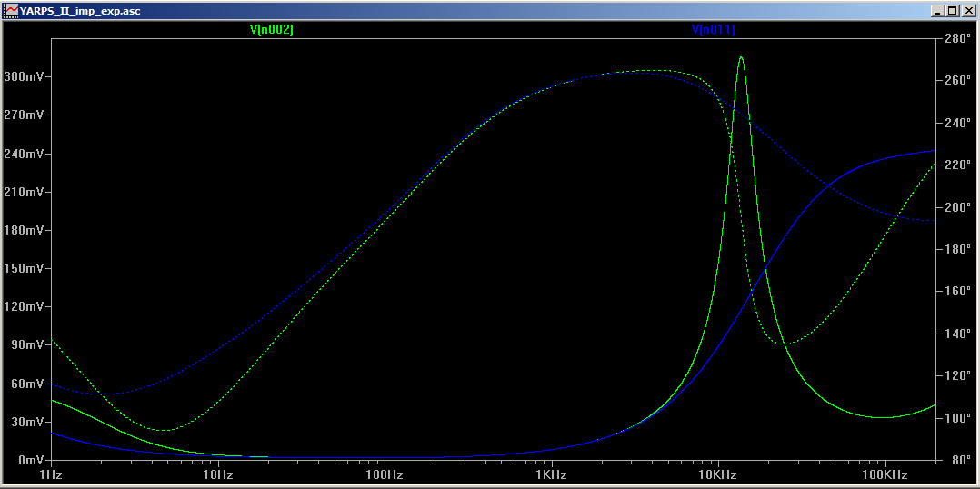The image size is (980, 489).
Task: Click the green resonance peak near 14KHz
Action: click(741, 58)
